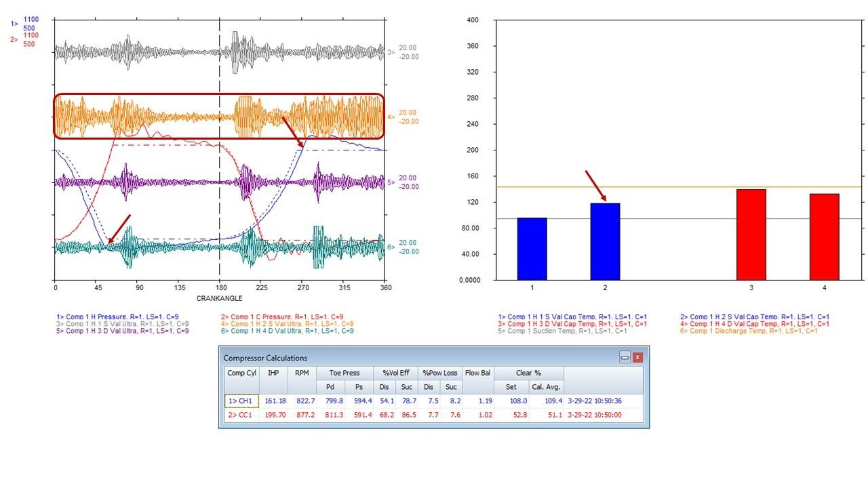Image resolution: width=868 pixels, height=488 pixels.
Task: Click the Ps sub-column header
Action: 359,387
